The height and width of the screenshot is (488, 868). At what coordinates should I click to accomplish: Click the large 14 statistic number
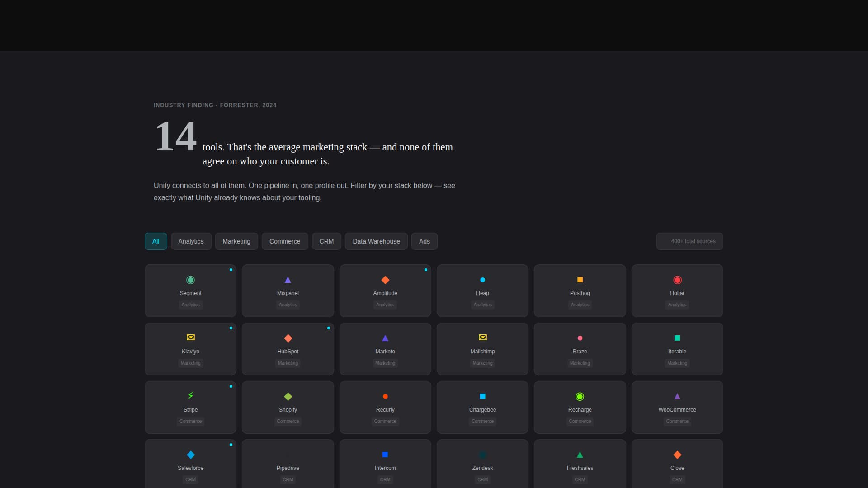[176, 136]
